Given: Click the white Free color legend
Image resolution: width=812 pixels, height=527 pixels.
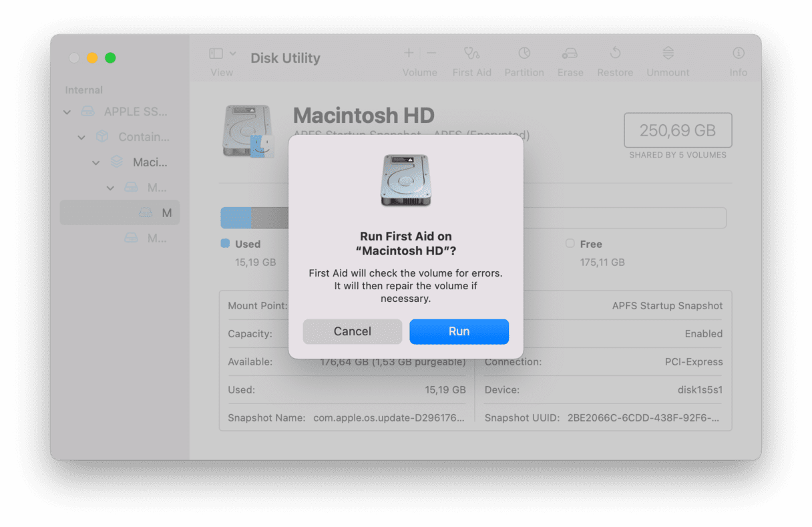Looking at the screenshot, I should click(570, 244).
